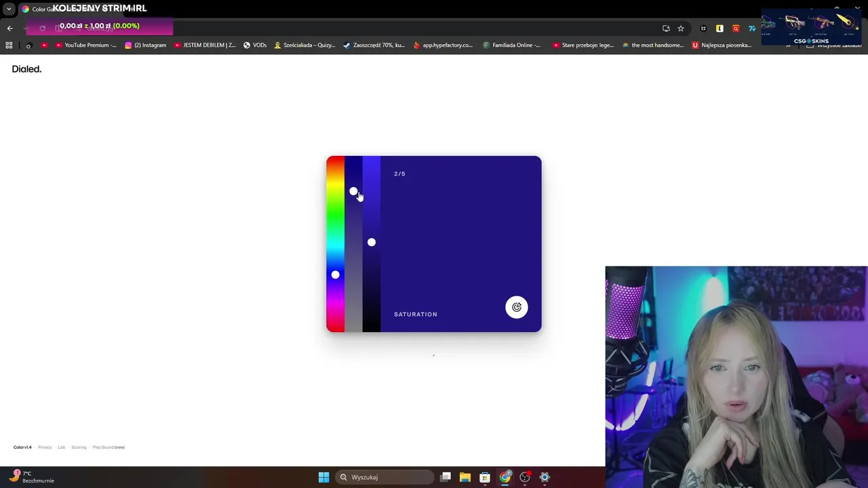Bookmark this page with star icon
868x488 pixels.
(x=681, y=28)
